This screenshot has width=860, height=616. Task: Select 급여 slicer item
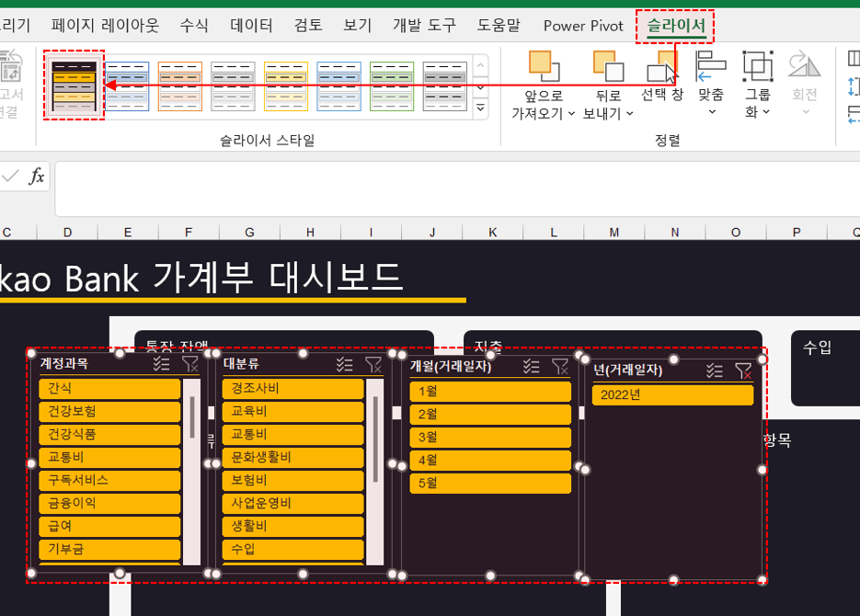tap(109, 527)
